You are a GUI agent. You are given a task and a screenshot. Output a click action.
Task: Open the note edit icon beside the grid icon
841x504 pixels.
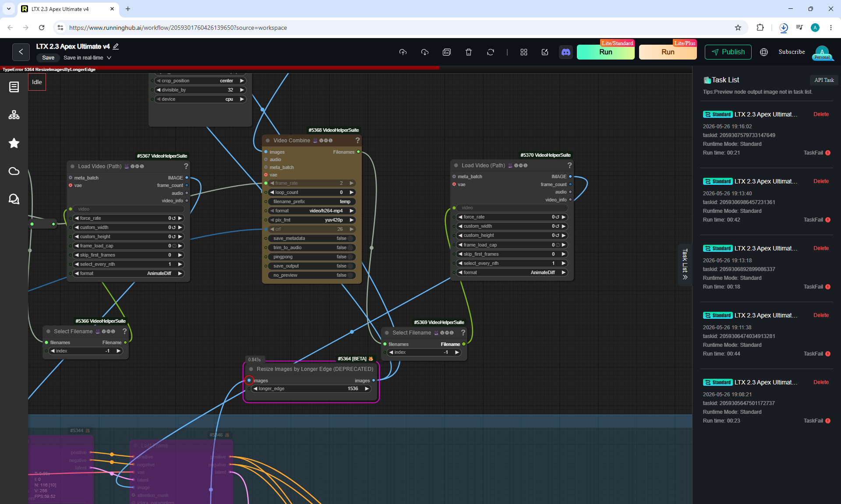pyautogui.click(x=545, y=52)
